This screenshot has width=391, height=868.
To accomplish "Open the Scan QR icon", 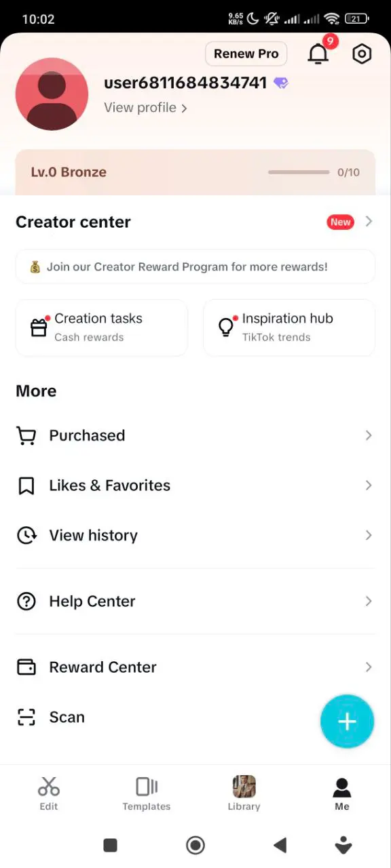I will coord(26,717).
